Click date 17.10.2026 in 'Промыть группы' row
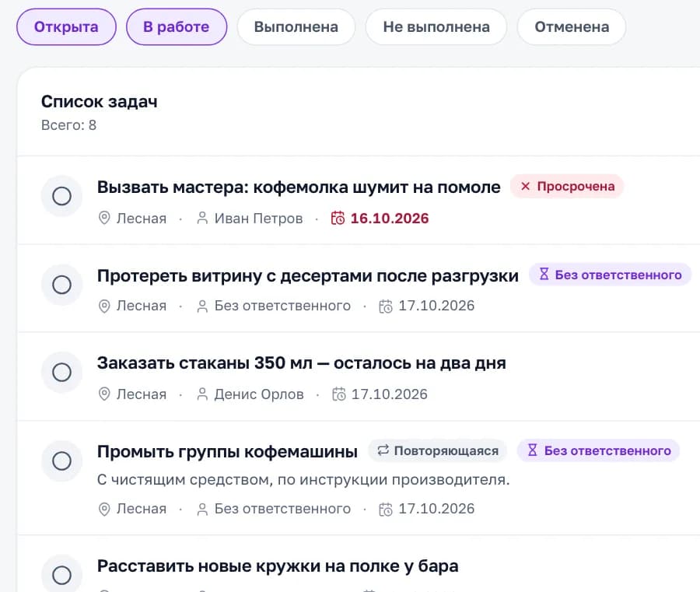 (x=436, y=509)
